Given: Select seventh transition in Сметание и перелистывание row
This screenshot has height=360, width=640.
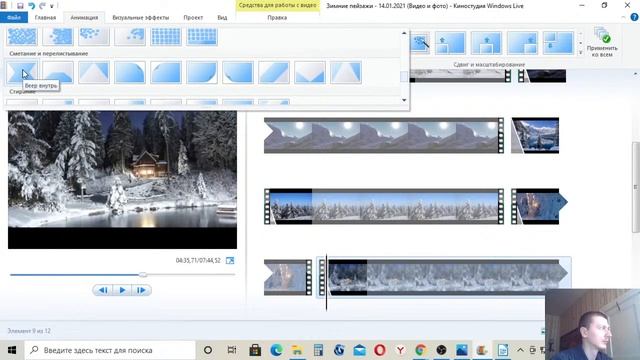Looking at the screenshot, I should [x=238, y=72].
